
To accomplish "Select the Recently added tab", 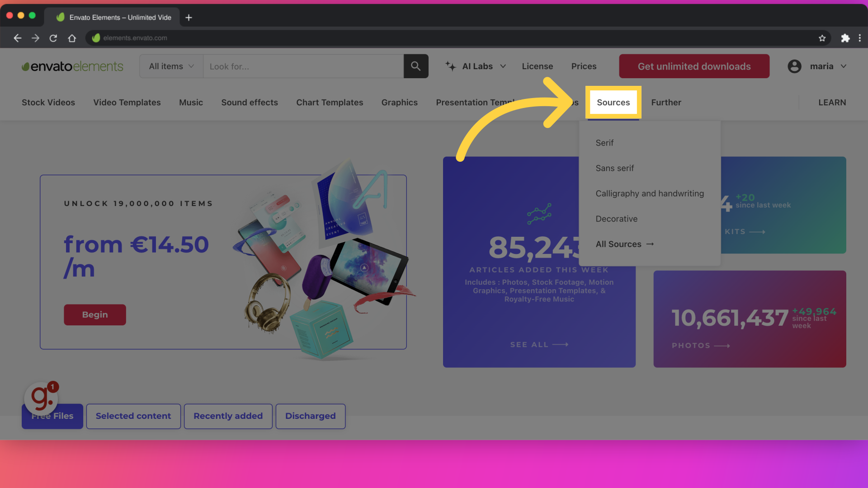I will 228,416.
